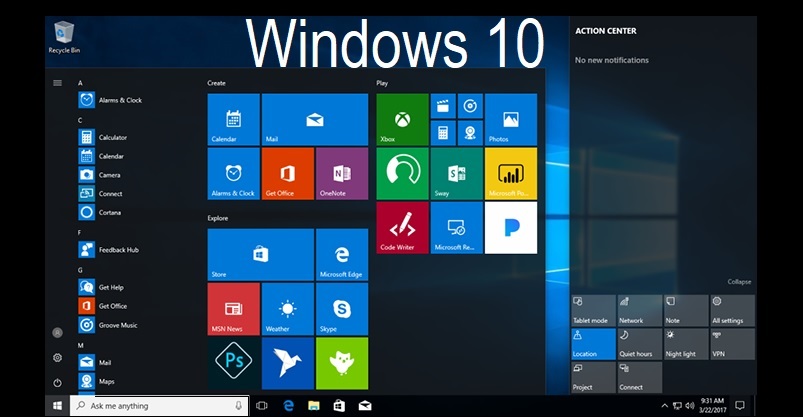Open the green speedometer tile beside Sway
This screenshot has width=803, height=417.
point(403,174)
